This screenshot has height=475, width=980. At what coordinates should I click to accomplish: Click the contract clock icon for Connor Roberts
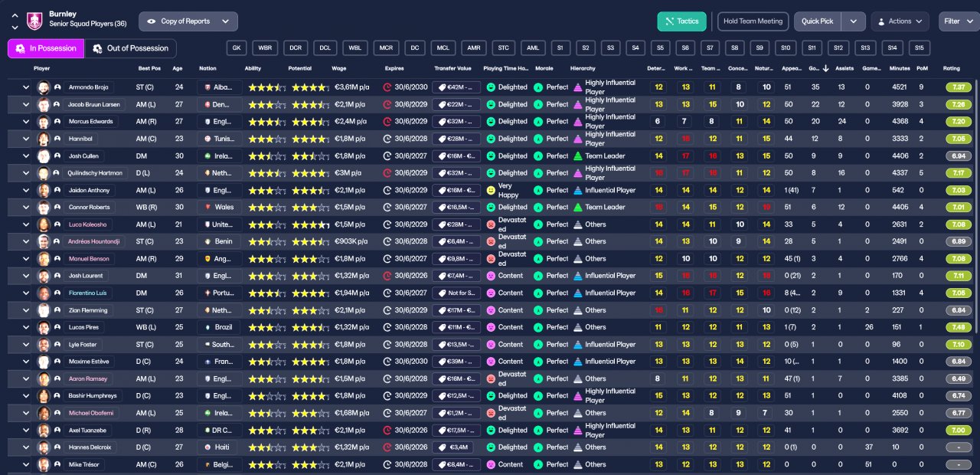coord(387,207)
